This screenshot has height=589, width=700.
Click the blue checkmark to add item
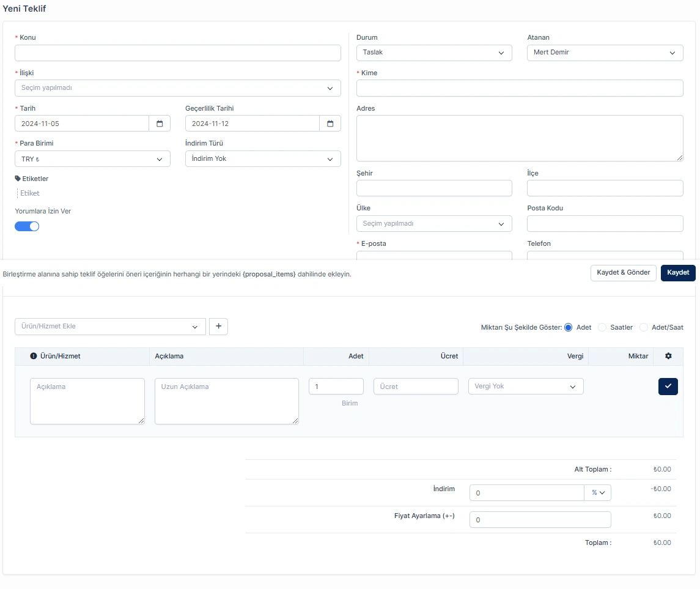(x=668, y=387)
